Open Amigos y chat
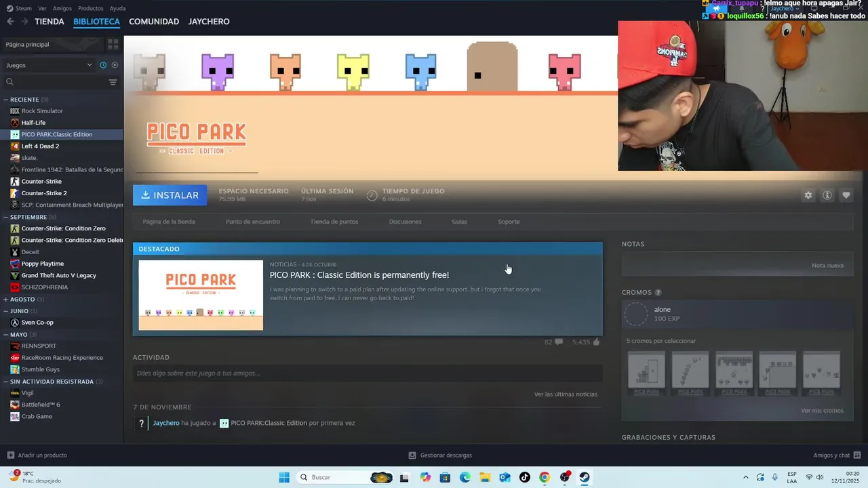The width and height of the screenshot is (868, 488). click(837, 455)
